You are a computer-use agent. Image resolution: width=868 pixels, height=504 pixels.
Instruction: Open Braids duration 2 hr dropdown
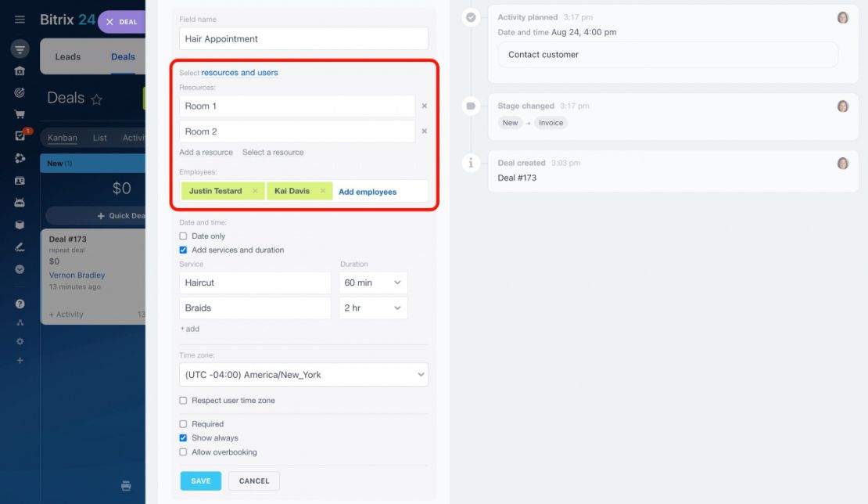click(x=373, y=308)
